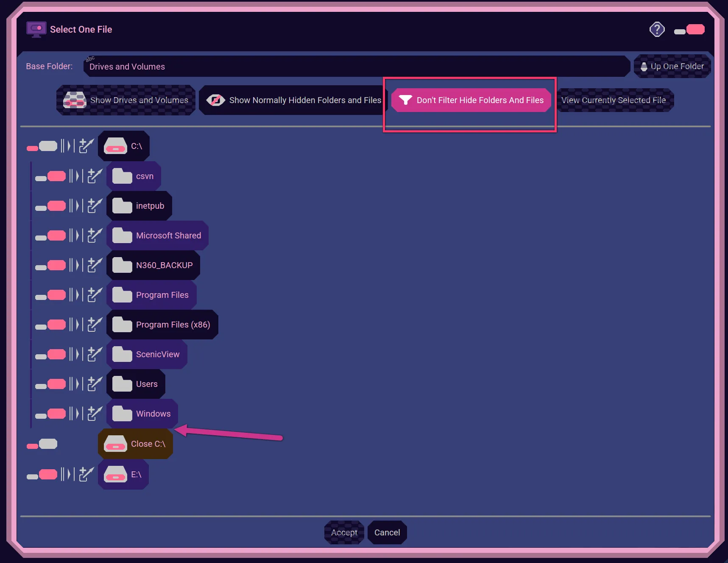This screenshot has height=563, width=728.
Task: Click the plus-arrow icon beside inetpub
Action: (95, 205)
